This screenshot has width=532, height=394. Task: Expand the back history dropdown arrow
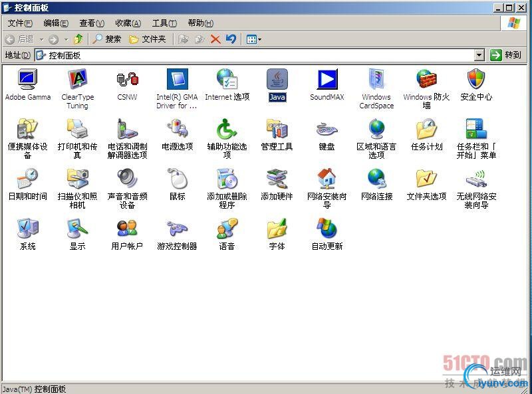coord(41,39)
